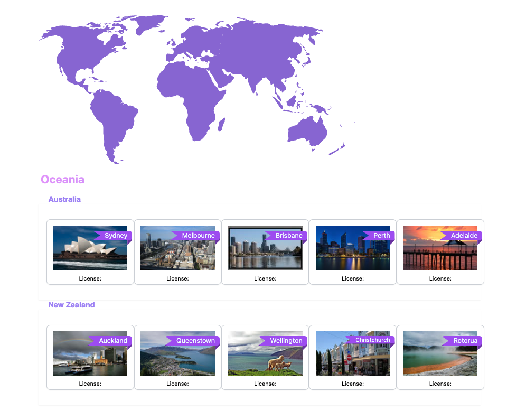Click the License text under Christchurch
This screenshot has height=420, width=526.
click(x=353, y=384)
